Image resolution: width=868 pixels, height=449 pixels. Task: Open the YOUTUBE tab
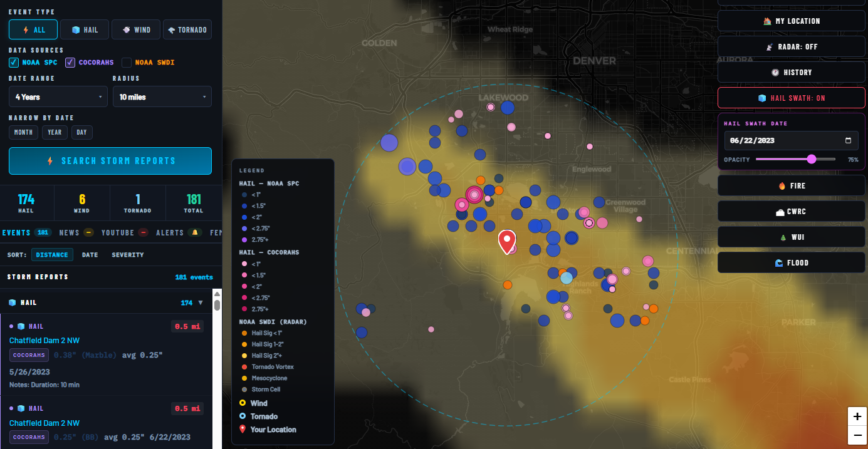point(125,232)
